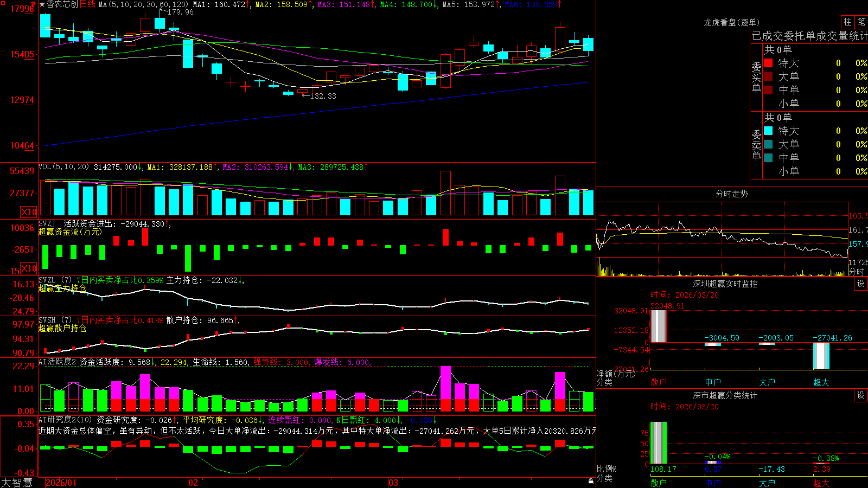Click the 委买单 vertical section label
Screen dimensions: 868x488
coord(756,77)
